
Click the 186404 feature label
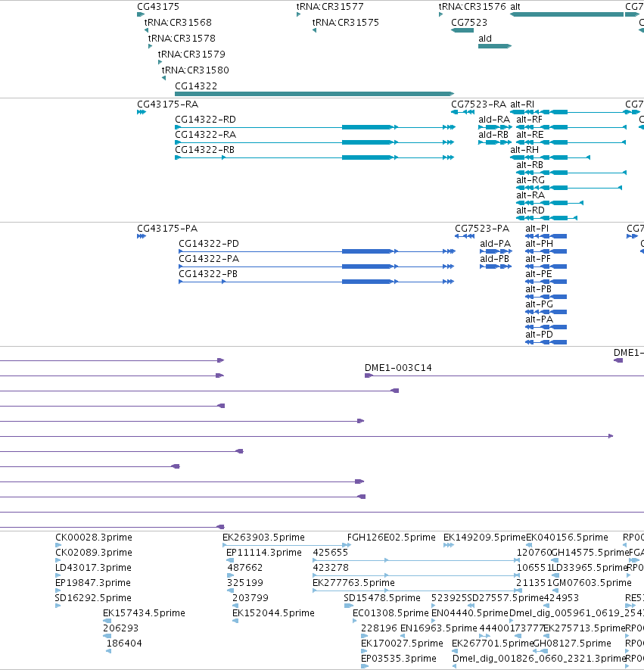[124, 644]
